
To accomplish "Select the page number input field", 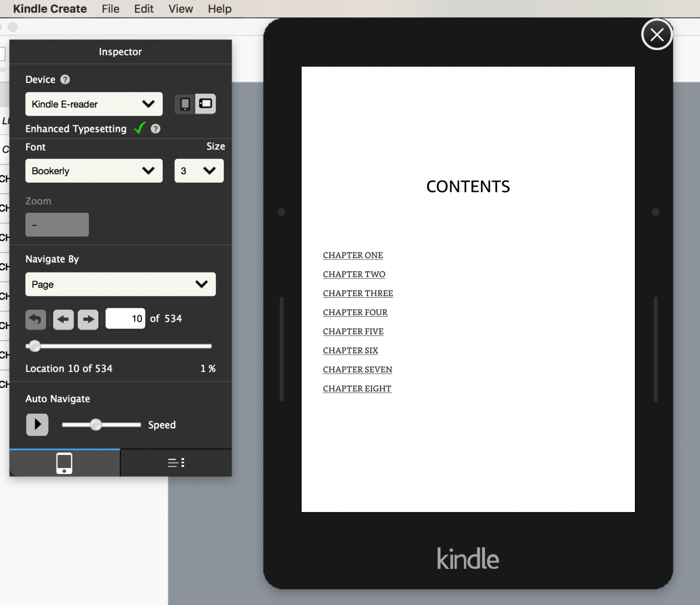I will [125, 318].
